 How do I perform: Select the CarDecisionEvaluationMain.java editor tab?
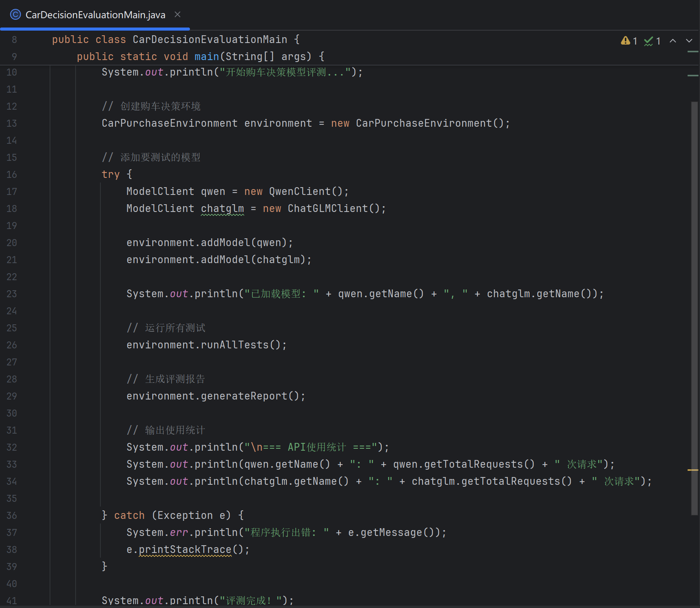point(95,15)
